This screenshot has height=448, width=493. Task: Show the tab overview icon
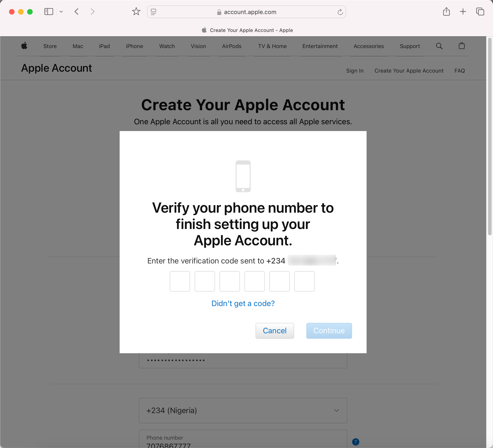[480, 12]
